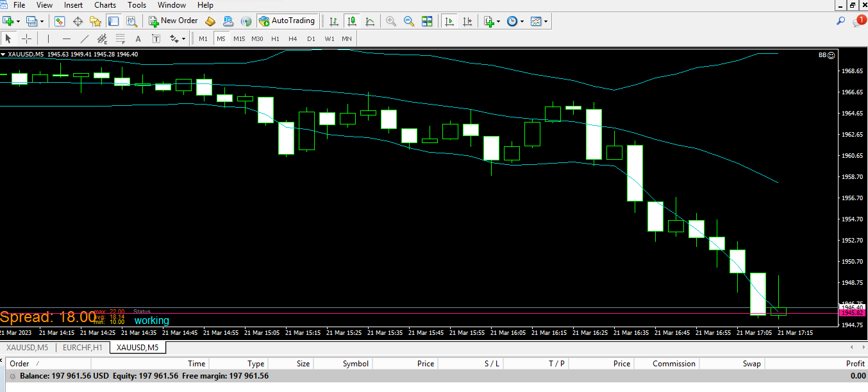Select the Equidistant Channel tool
Screen dimensions: 868x392
102,38
